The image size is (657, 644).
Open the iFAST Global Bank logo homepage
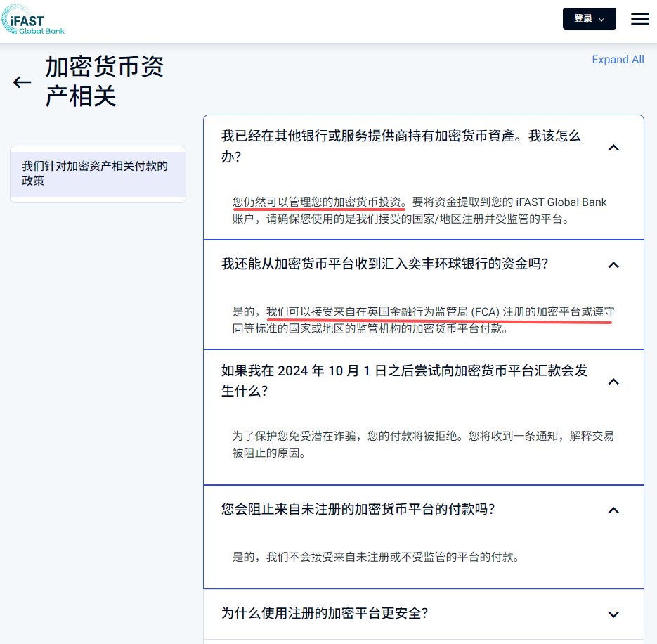[34, 19]
